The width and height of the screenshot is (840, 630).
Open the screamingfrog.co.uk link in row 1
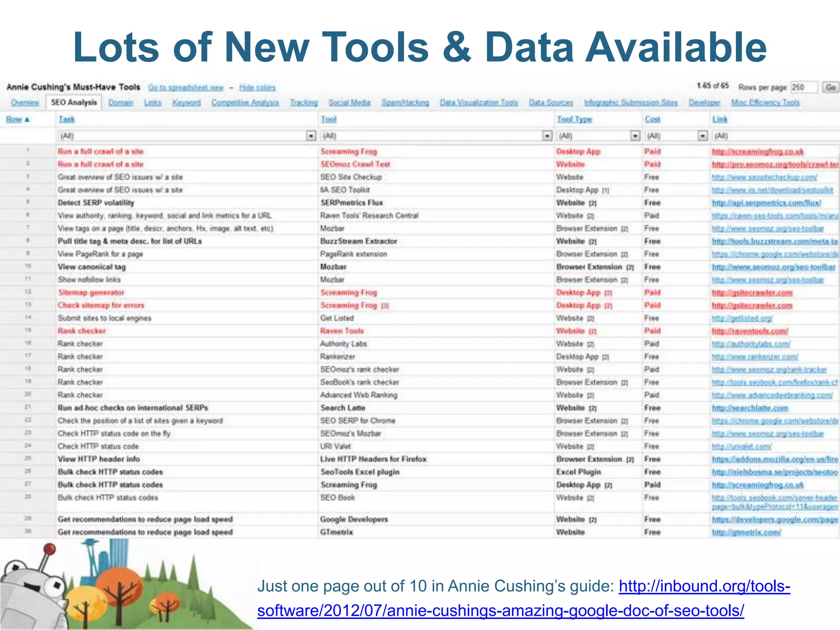coord(758,152)
